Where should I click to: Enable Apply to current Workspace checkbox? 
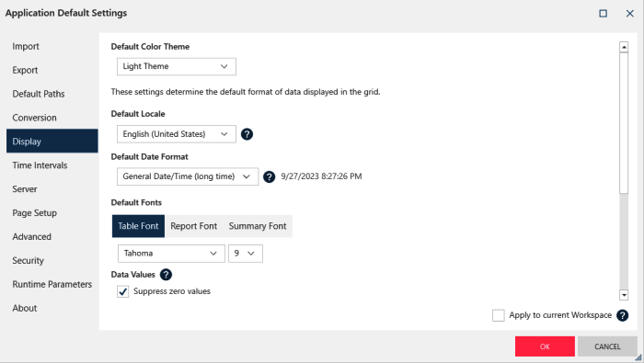click(x=499, y=315)
